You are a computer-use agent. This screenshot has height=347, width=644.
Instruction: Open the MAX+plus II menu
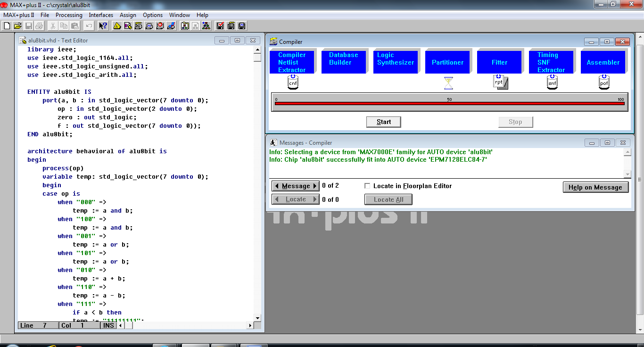point(18,15)
